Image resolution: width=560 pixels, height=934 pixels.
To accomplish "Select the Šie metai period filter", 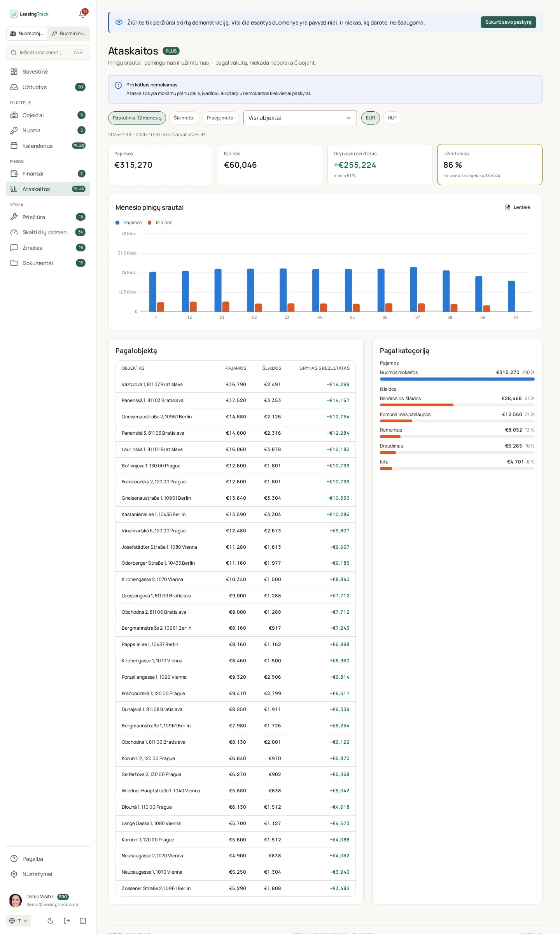I will click(x=184, y=118).
